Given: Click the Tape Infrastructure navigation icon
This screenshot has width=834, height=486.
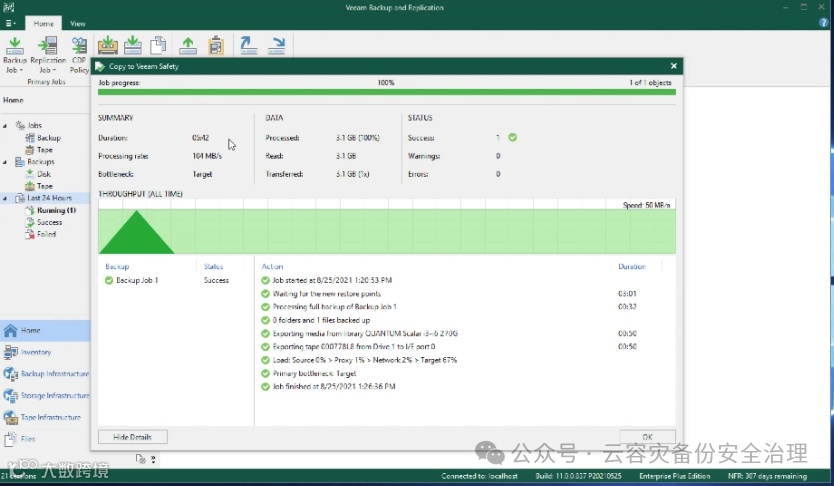Looking at the screenshot, I should pos(10,417).
